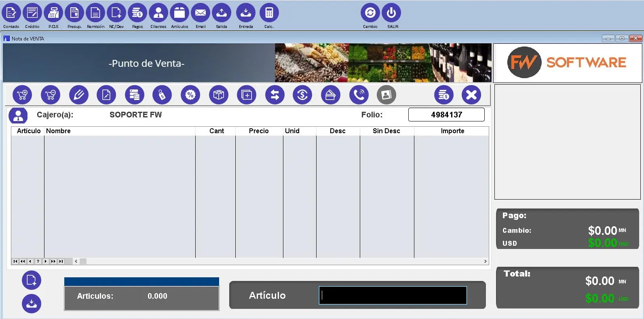644x319 pixels.
Task: Click the Artículo input field
Action: [393, 296]
